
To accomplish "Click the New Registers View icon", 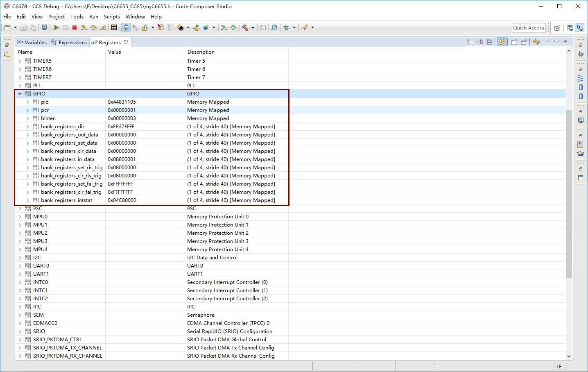I will [x=514, y=42].
